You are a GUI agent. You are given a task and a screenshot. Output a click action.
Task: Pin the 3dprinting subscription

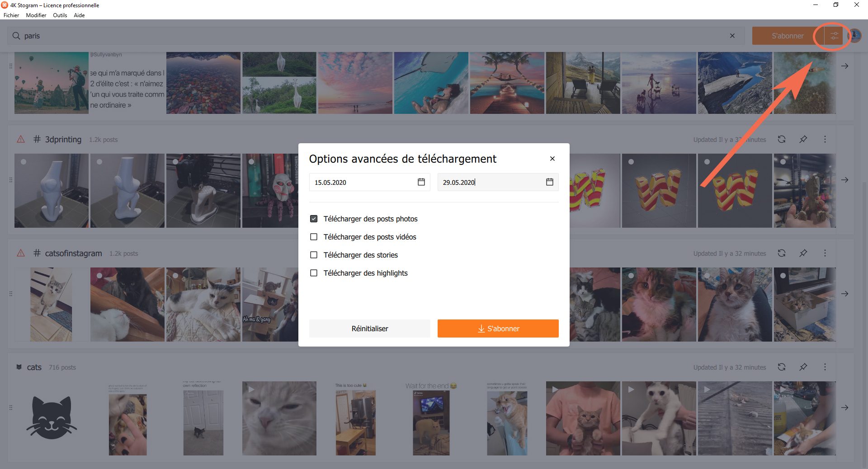[x=803, y=139]
